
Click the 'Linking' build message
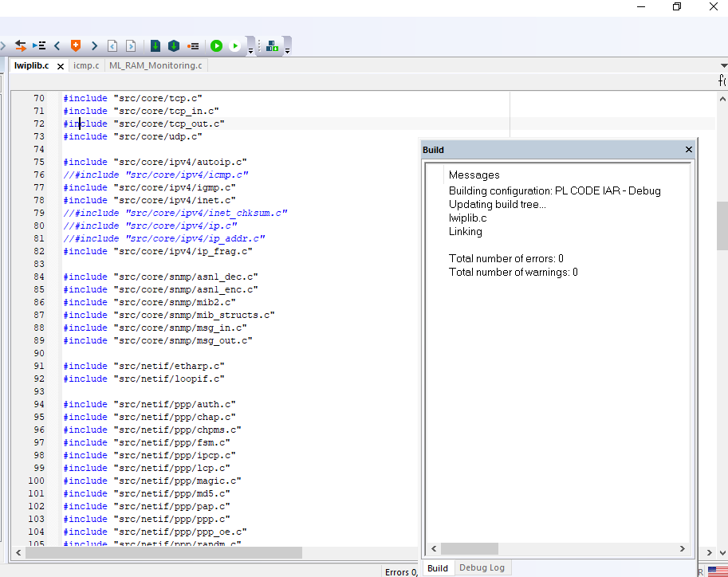pos(465,231)
